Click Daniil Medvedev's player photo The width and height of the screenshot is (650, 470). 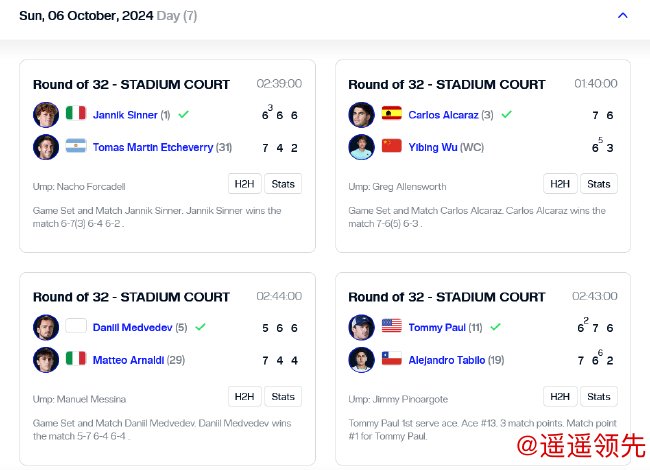tap(46, 326)
